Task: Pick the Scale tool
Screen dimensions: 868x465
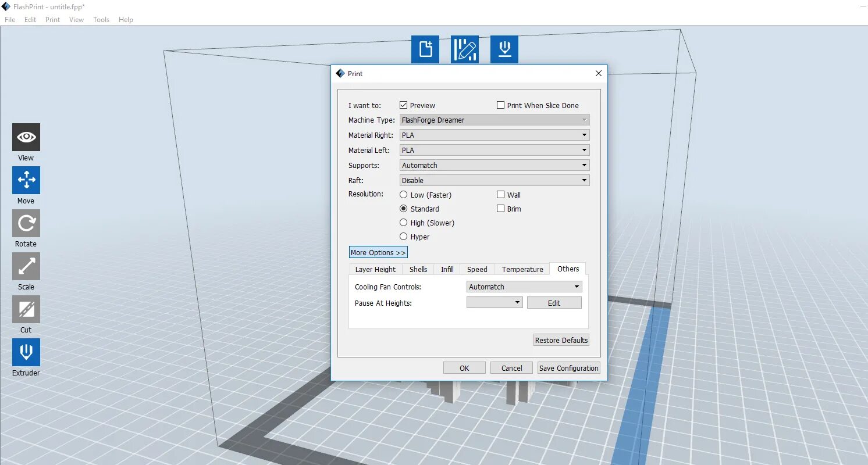Action: tap(26, 266)
